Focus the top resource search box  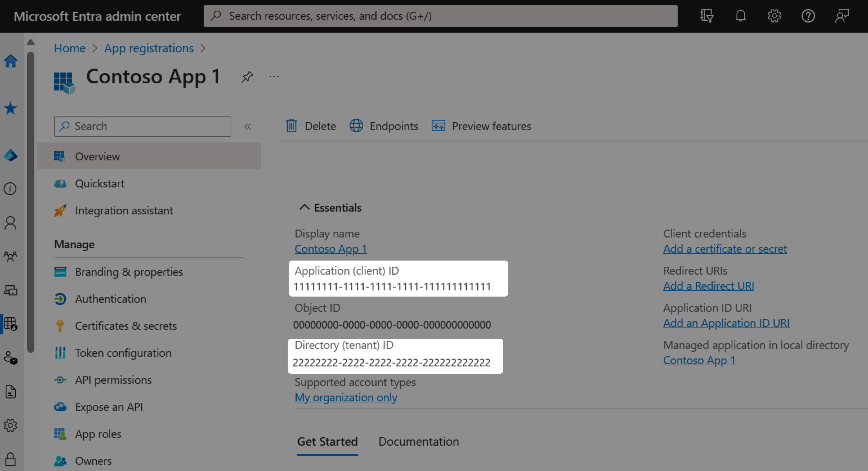440,16
